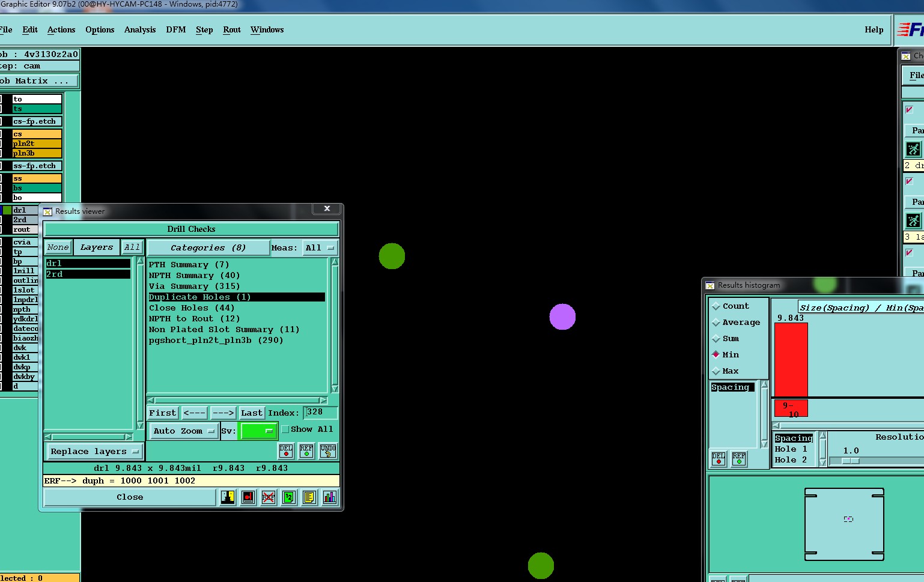Toggle second red checkmark in checklist window
The width and height of the screenshot is (924, 582).
click(909, 181)
